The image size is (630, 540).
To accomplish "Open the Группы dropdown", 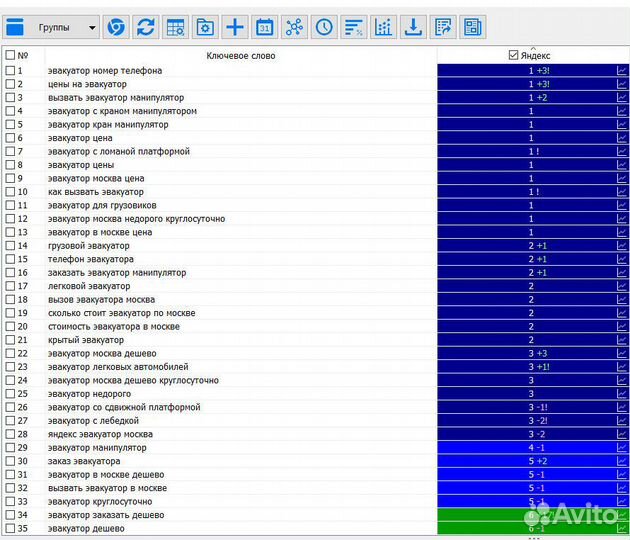I will click(x=63, y=27).
